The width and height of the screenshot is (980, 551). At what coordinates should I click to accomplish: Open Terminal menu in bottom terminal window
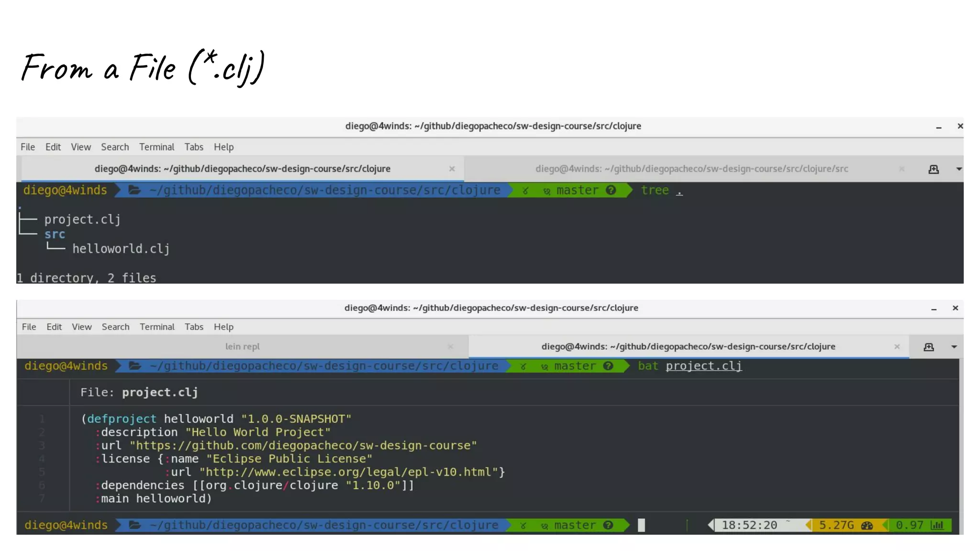(x=157, y=327)
